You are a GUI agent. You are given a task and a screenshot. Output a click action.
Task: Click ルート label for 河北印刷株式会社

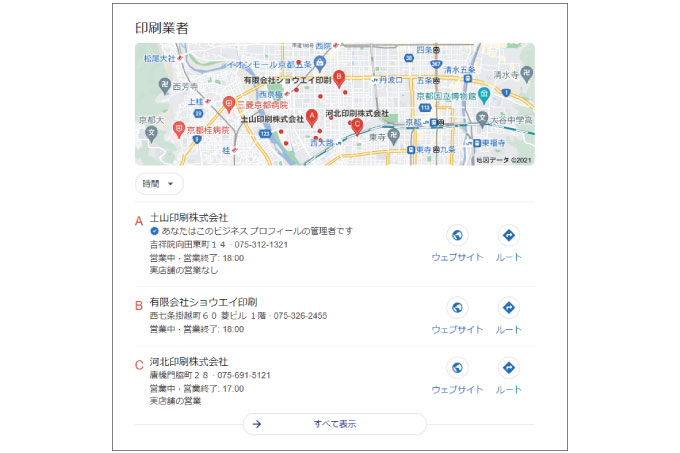[x=509, y=389]
